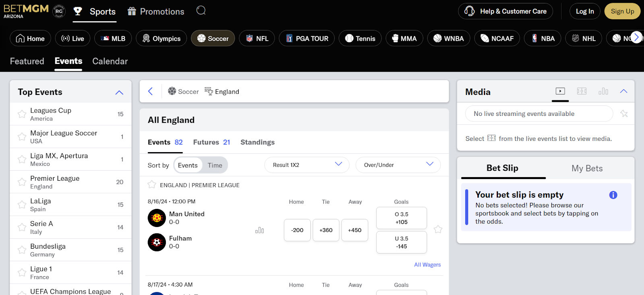This screenshot has height=295, width=644.
Task: Click the Soccer breadcrumb
Action: coord(183,91)
